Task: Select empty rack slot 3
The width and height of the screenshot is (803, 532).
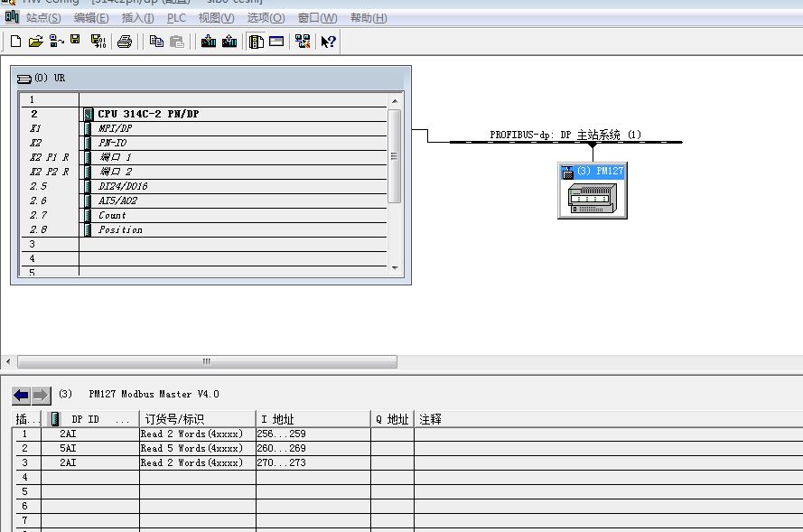Action: tap(204, 244)
